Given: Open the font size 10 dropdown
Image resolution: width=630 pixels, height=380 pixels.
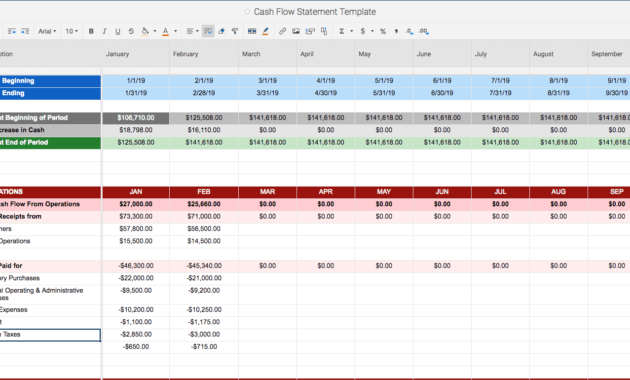Looking at the screenshot, I should 72,31.
